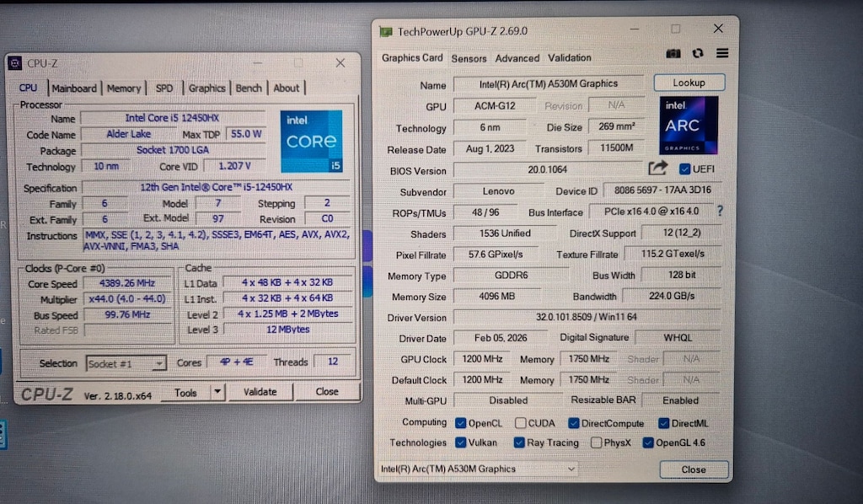Screen dimensions: 863x504
Task: Click the Bandwidth value 224.0 GB/s
Action: tap(672, 296)
